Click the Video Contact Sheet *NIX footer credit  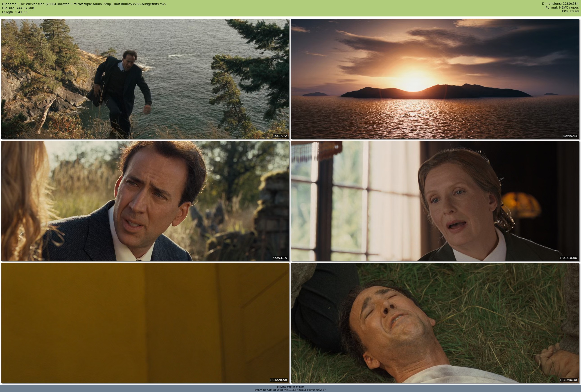(x=290, y=390)
